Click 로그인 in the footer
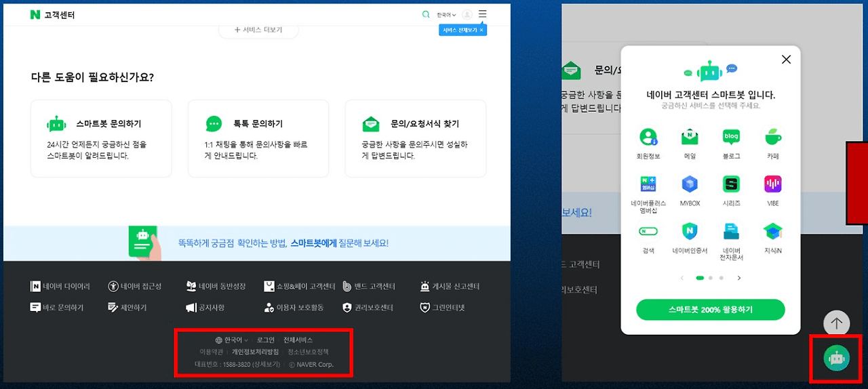This screenshot has height=389, width=868. coord(266,340)
